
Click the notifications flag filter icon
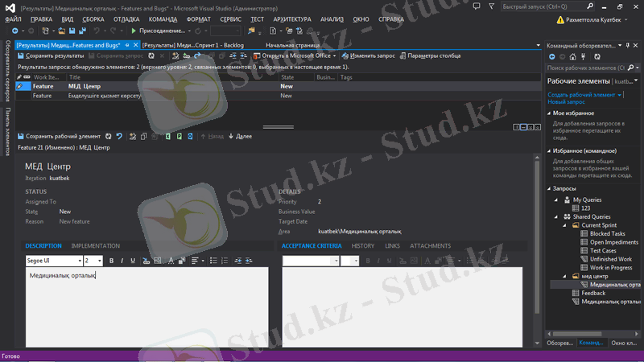[491, 6]
